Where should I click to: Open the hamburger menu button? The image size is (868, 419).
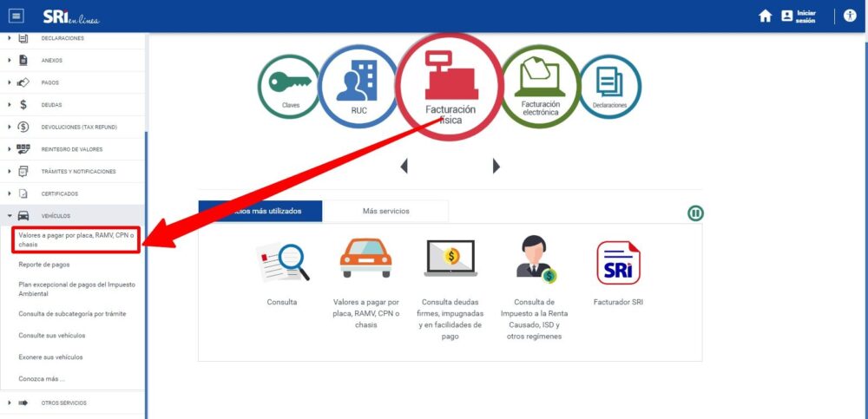click(16, 16)
